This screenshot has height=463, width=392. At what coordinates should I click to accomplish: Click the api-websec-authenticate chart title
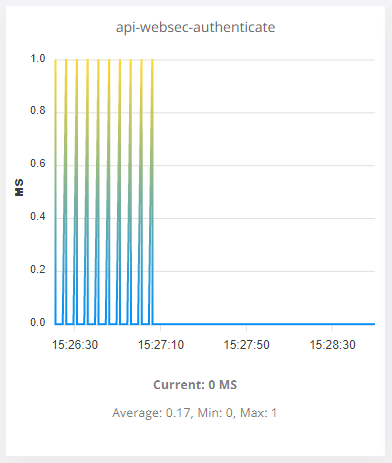click(x=195, y=27)
